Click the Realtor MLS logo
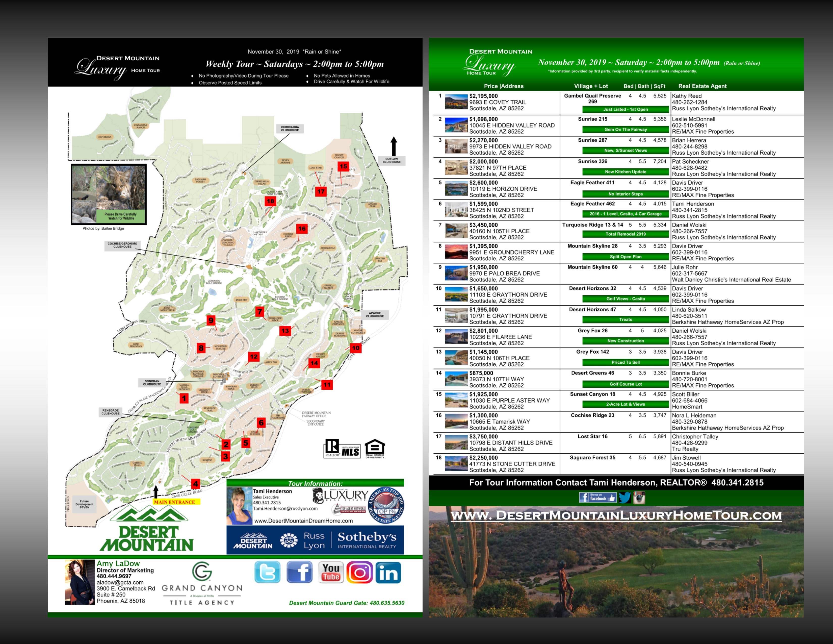 click(x=342, y=449)
